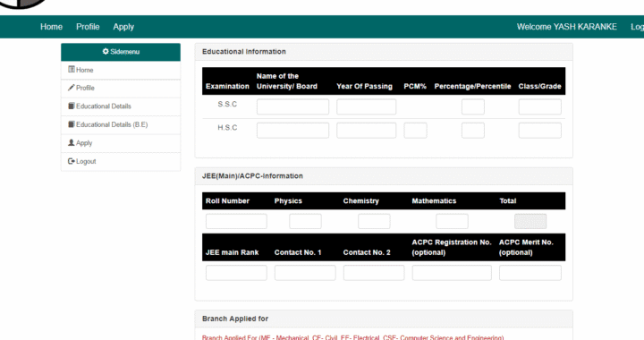Focus H.S.C University/Board name field
Screen dimensions: 644x340
(x=292, y=130)
